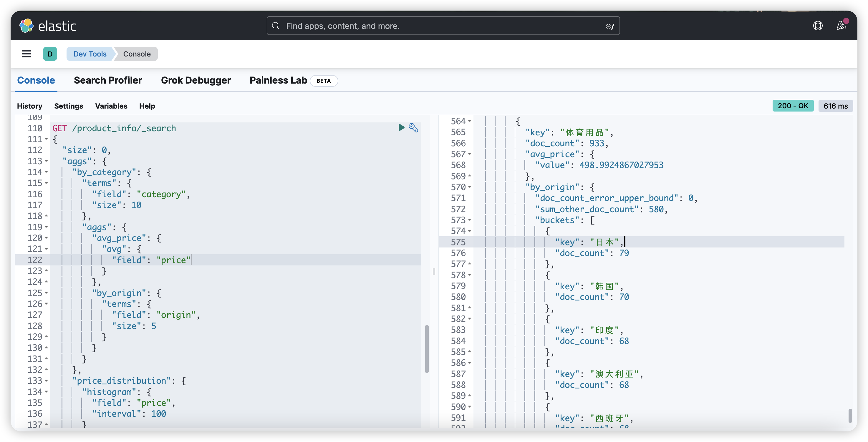Click the 200 - OK status badge
This screenshot has height=442, width=868.
tap(793, 106)
